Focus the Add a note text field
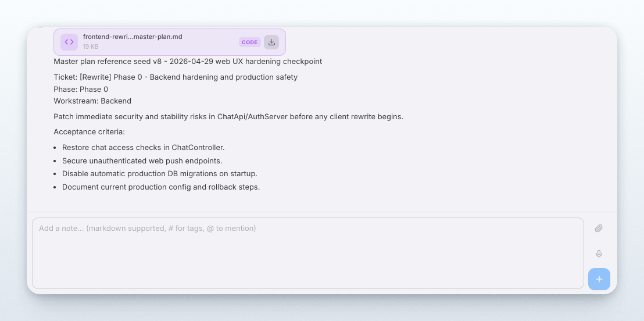Image resolution: width=644 pixels, height=321 pixels. [307, 253]
